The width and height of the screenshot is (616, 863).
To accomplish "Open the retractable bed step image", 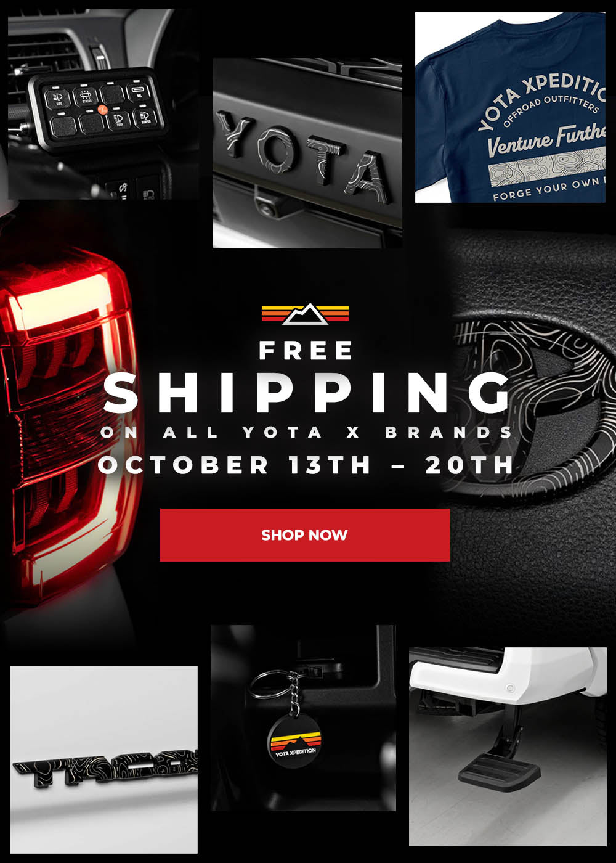I will (508, 746).
